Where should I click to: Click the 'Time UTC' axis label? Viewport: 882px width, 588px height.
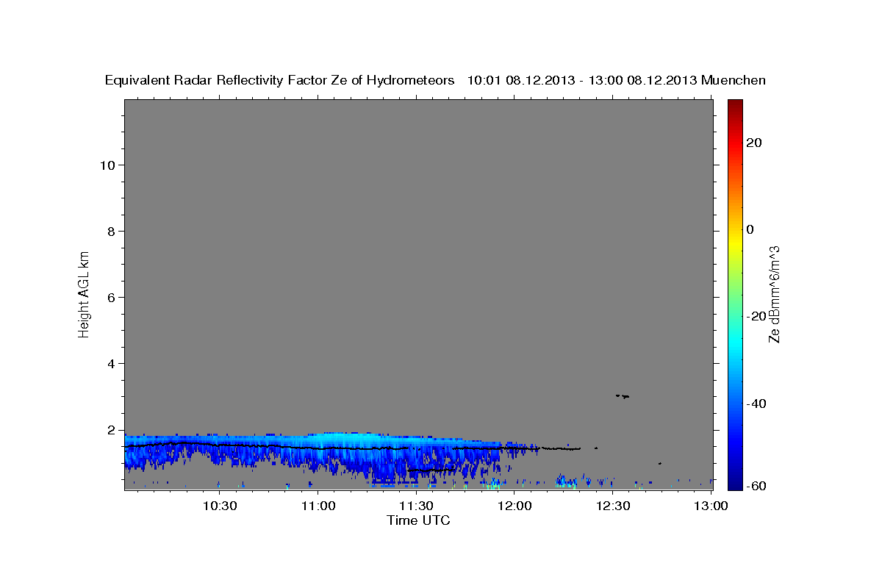[x=418, y=520]
